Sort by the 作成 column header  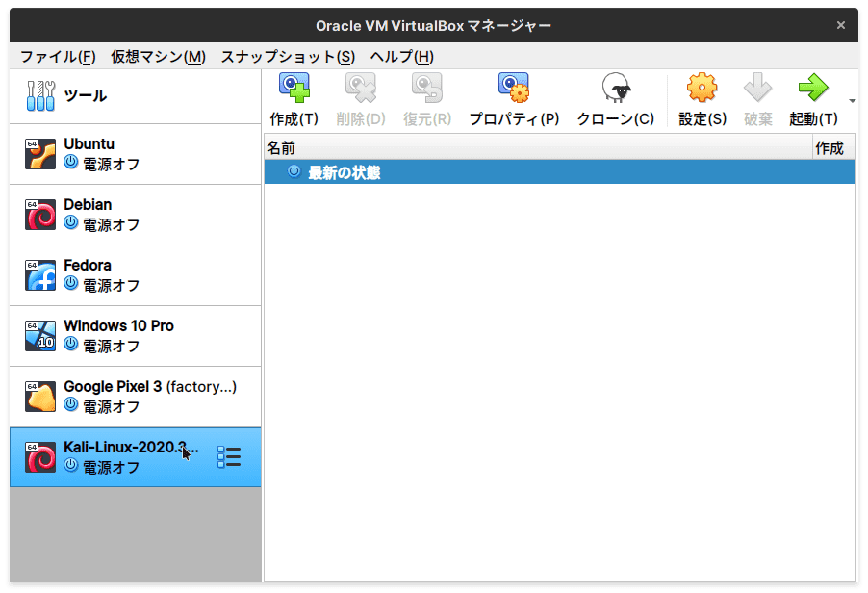pyautogui.click(x=833, y=148)
